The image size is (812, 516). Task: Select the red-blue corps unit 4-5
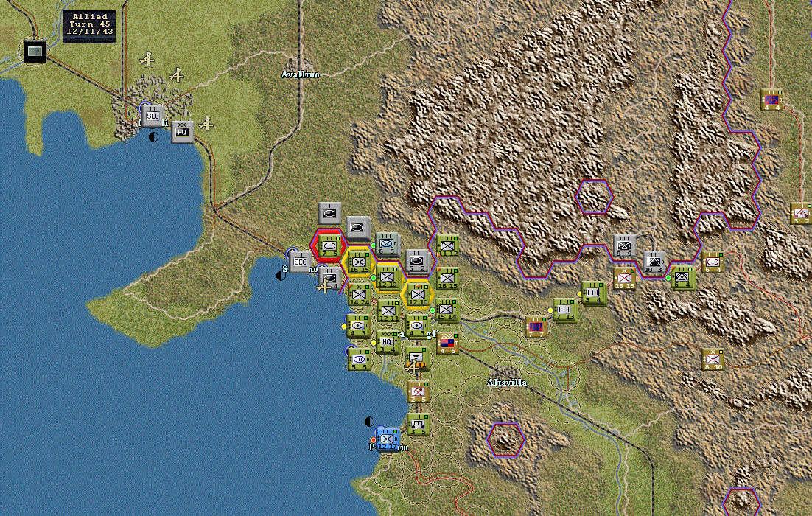[447, 343]
